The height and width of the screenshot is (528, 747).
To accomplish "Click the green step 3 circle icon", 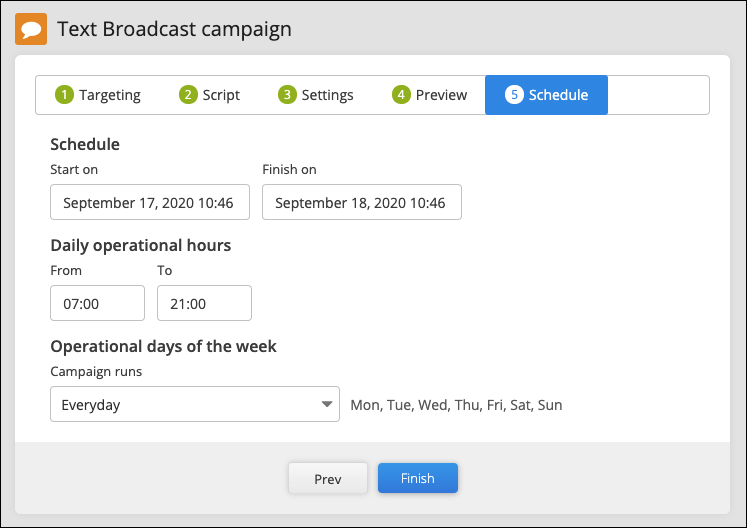I will [287, 94].
